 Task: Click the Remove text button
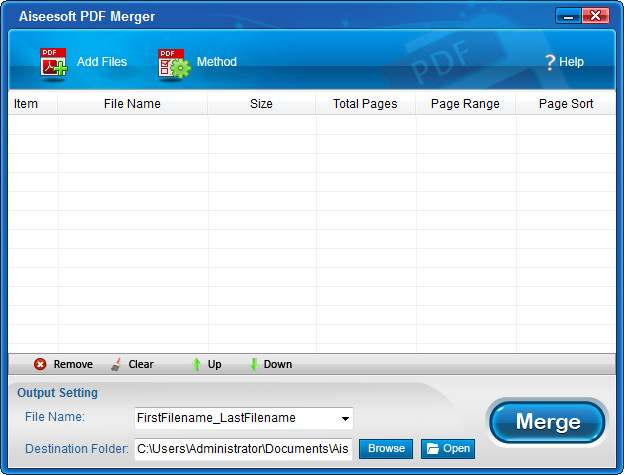pyautogui.click(x=73, y=364)
